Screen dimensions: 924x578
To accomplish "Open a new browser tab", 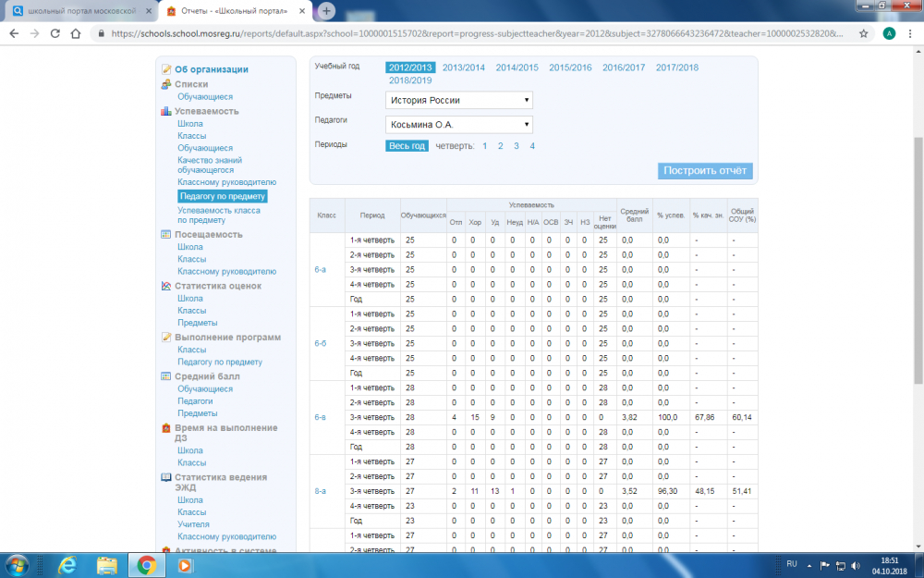I will point(326,10).
